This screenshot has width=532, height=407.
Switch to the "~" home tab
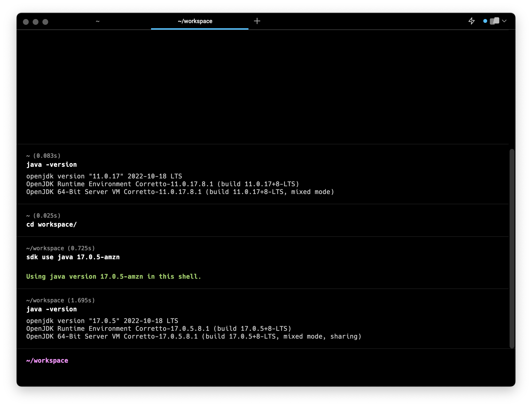98,21
